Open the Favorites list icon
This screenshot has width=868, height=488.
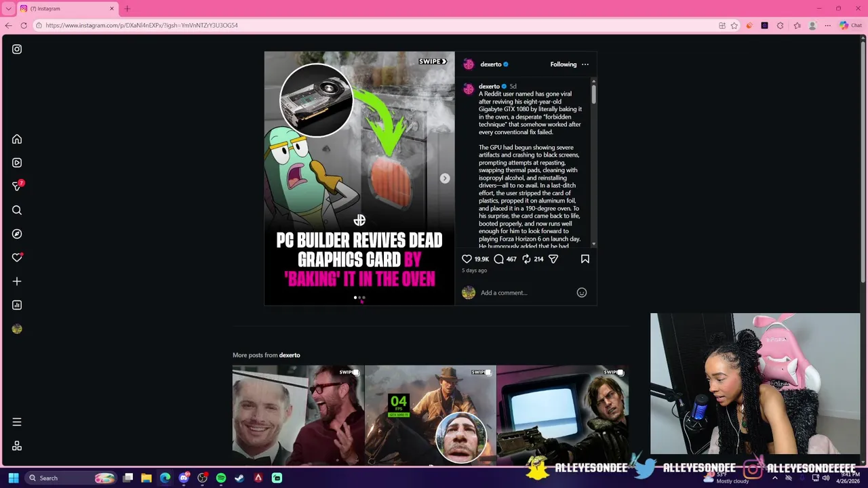(797, 26)
